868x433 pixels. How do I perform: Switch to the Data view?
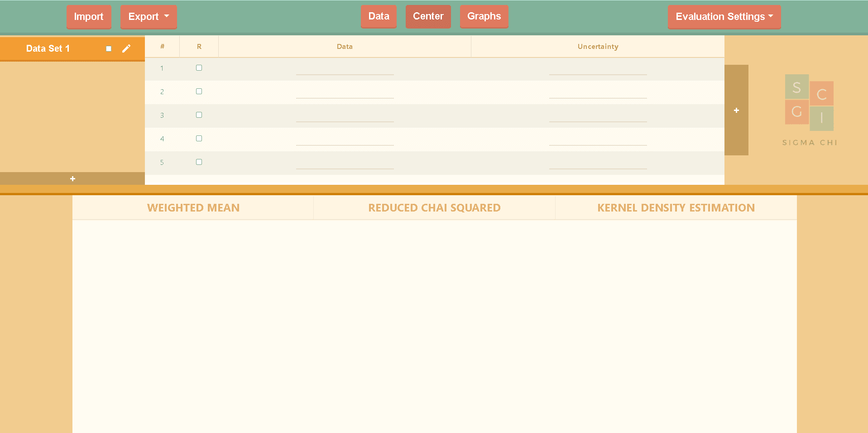click(379, 16)
